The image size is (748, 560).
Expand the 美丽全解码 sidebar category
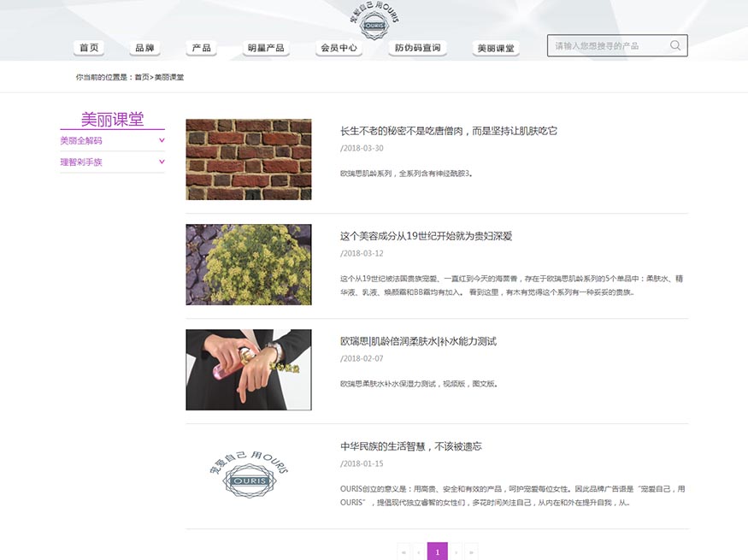[x=112, y=141]
